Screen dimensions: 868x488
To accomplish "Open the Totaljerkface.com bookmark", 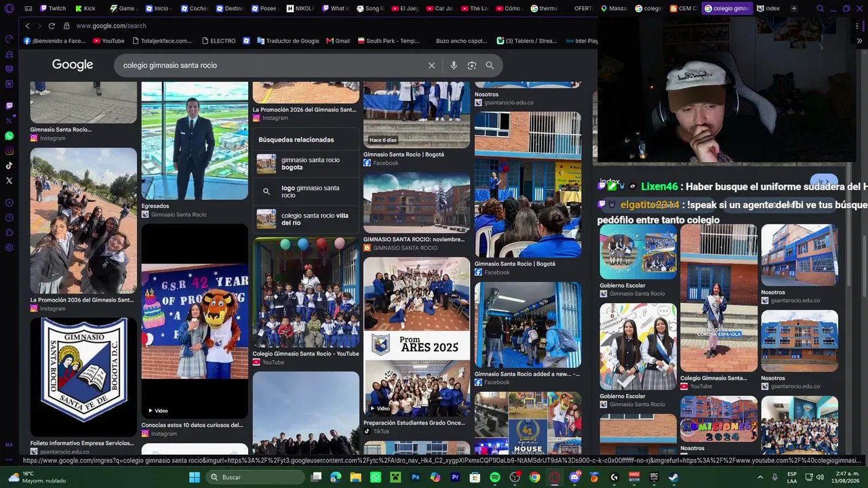I will [161, 41].
